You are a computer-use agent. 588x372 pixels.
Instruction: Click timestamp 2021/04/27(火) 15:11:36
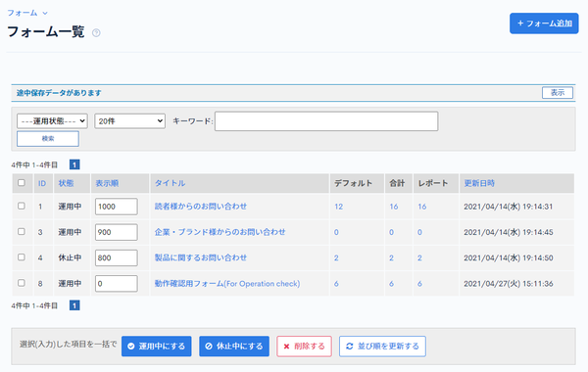tap(508, 284)
